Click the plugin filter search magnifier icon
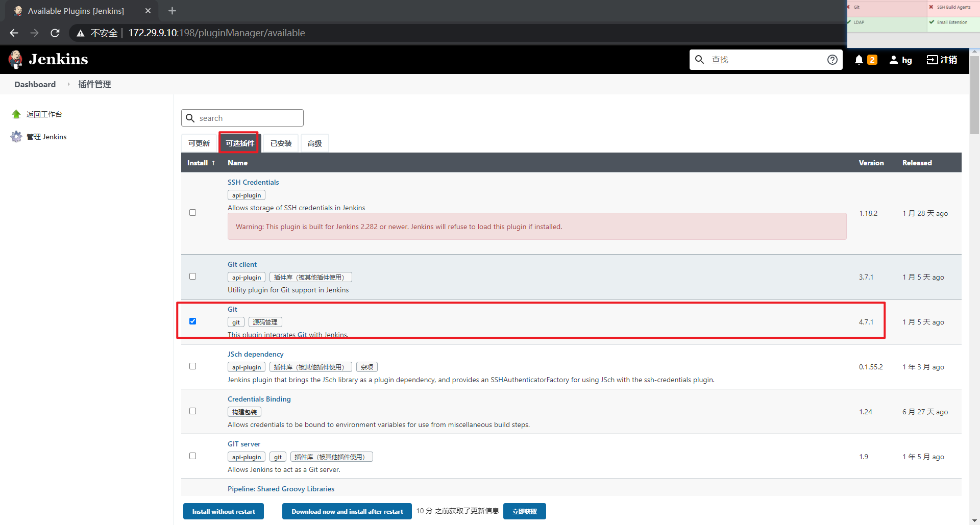This screenshot has height=525, width=980. (190, 118)
